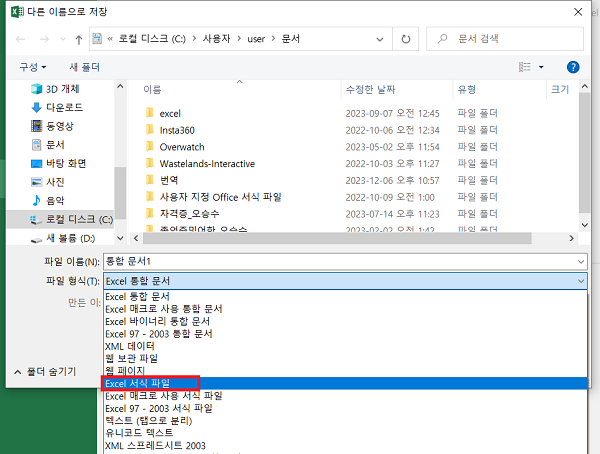This screenshot has height=454, width=600.
Task: Refresh the folder view
Action: pyautogui.click(x=405, y=39)
